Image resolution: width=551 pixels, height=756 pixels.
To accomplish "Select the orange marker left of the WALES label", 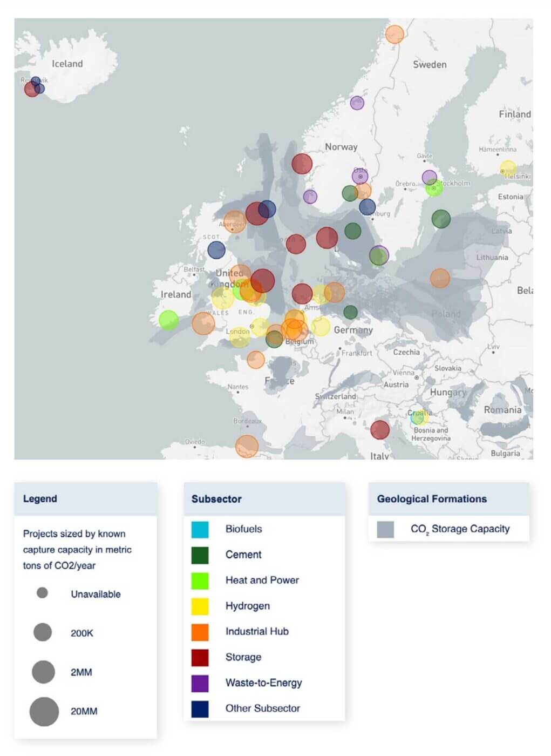I will point(203,323).
